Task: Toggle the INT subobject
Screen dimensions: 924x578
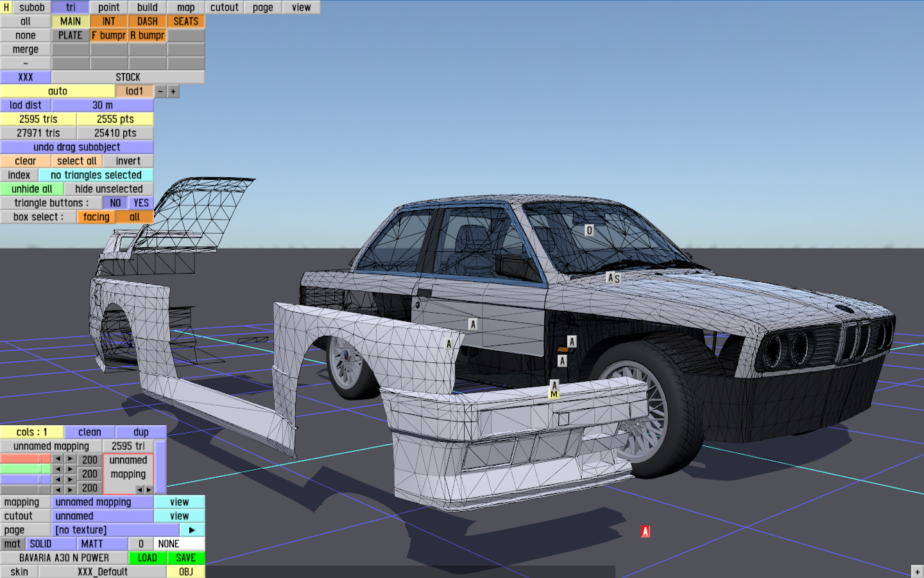Action: pos(109,21)
